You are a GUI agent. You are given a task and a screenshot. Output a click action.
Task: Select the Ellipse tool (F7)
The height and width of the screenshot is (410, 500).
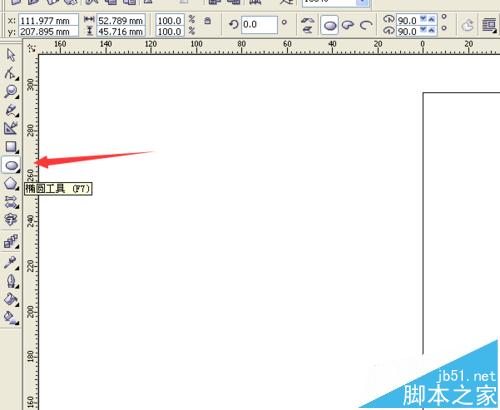[x=11, y=165]
